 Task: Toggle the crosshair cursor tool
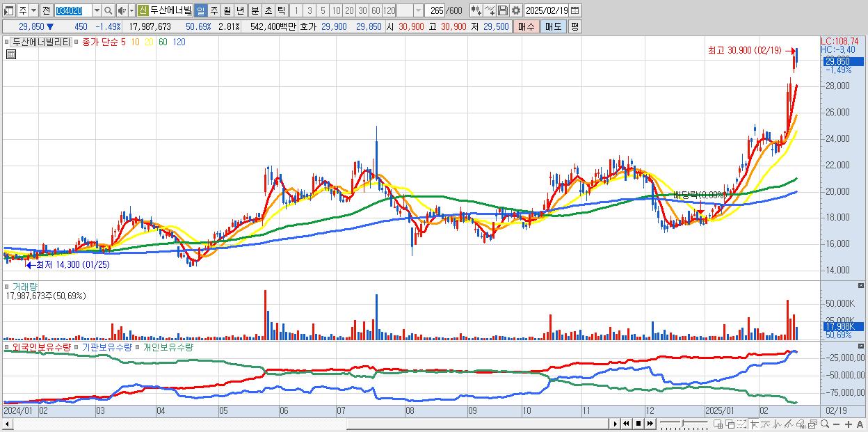(754, 424)
